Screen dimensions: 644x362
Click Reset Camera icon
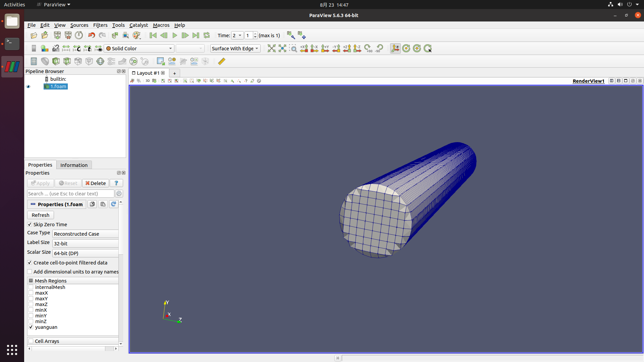coord(272,49)
